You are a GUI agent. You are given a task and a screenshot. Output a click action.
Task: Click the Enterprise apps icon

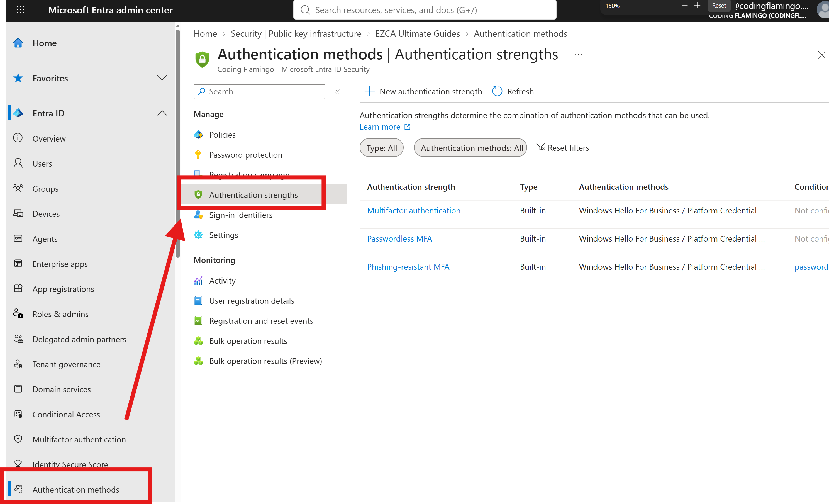click(18, 264)
